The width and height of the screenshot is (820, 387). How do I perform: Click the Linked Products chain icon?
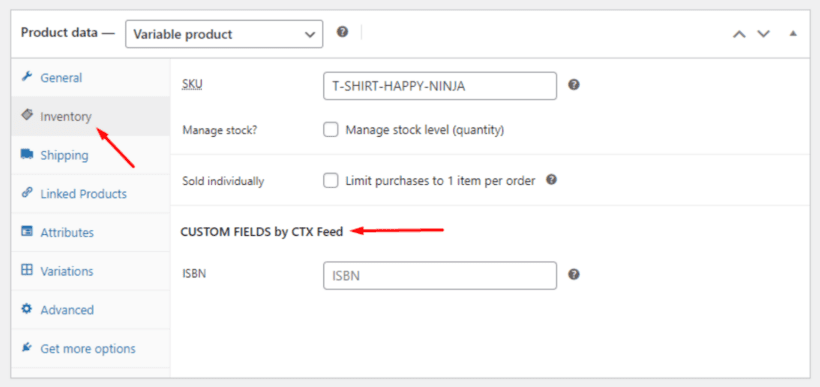coord(26,193)
